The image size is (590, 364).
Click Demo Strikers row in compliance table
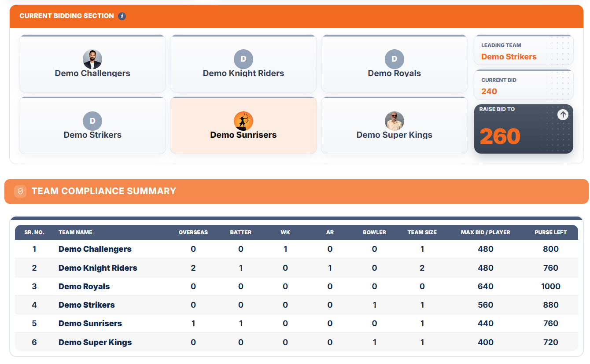coord(296,305)
